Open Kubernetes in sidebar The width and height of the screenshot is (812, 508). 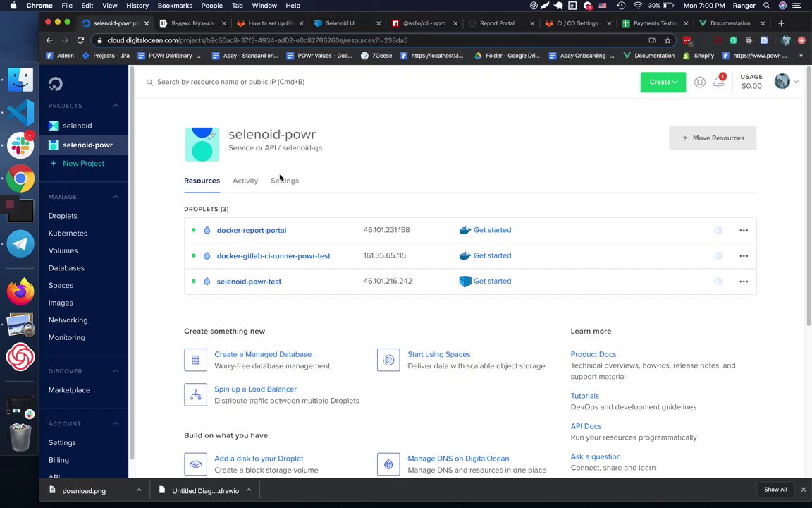click(68, 234)
